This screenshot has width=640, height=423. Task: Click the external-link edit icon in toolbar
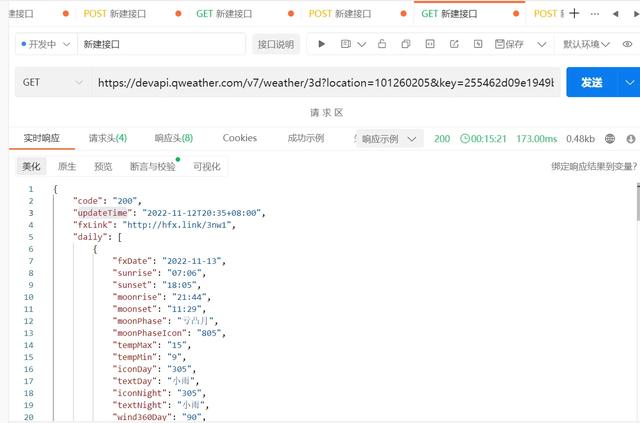tap(453, 44)
